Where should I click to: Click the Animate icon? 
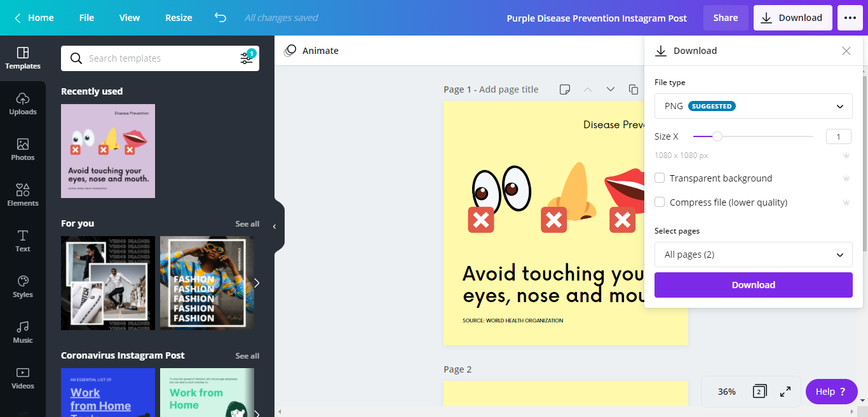(290, 51)
